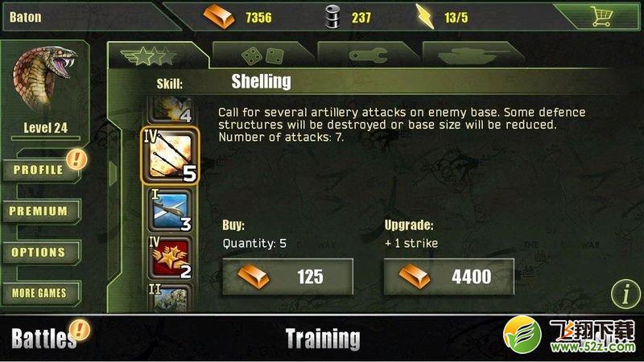
Task: Tap the oil barrel resource icon
Action: (332, 17)
